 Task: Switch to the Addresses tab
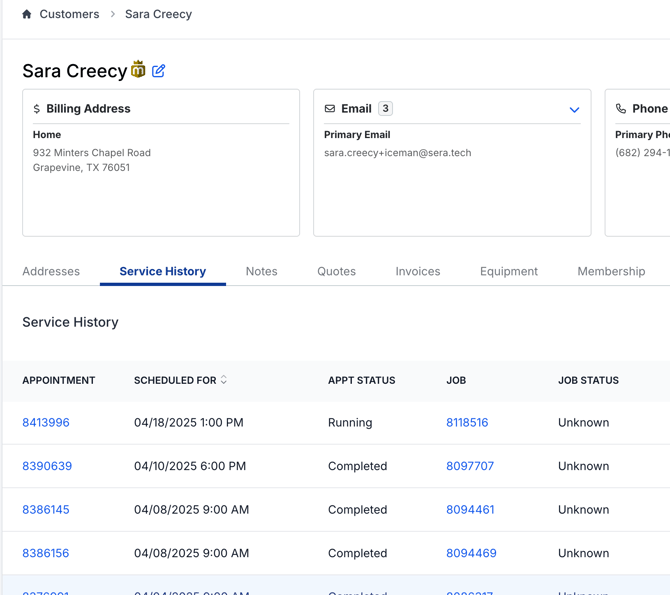click(x=51, y=271)
